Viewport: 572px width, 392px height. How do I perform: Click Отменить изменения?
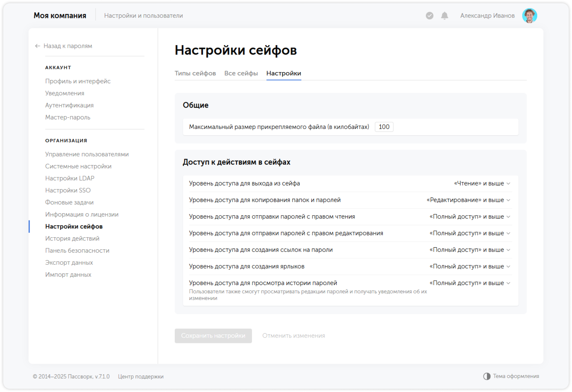(294, 335)
